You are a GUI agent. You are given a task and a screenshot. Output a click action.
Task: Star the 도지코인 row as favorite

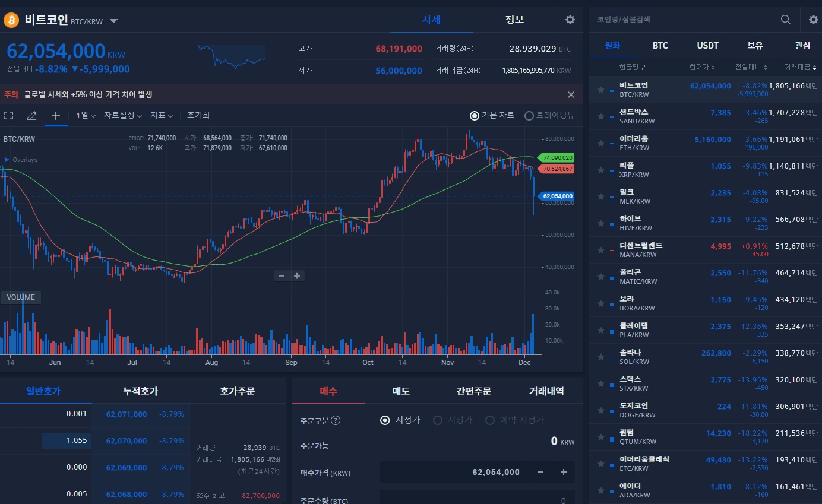point(600,411)
